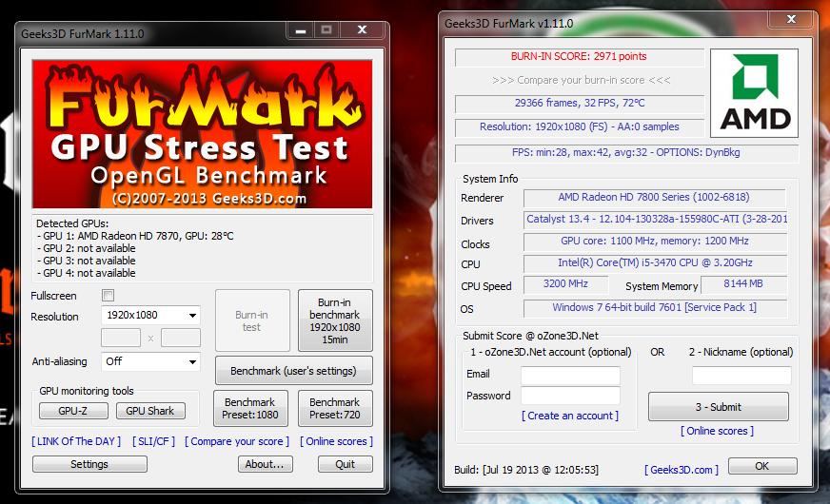This screenshot has width=830, height=504.
Task: Click the Email input field
Action: [570, 375]
